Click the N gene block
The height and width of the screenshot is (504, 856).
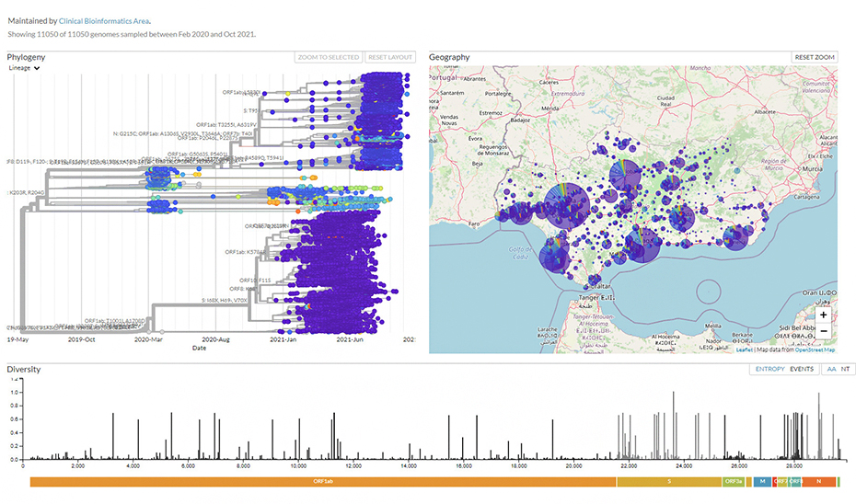pos(817,481)
